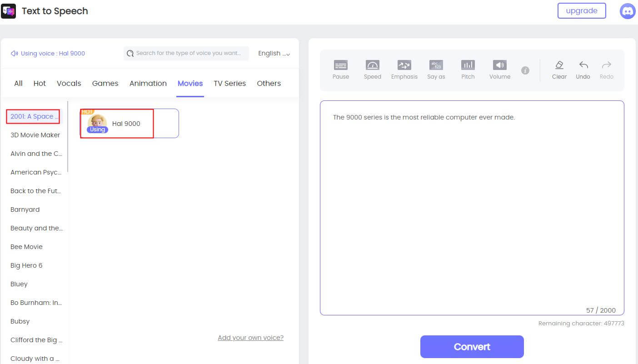Adjust Pitch with the toolbar tool
Screen dimensions: 638x364
point(468,70)
